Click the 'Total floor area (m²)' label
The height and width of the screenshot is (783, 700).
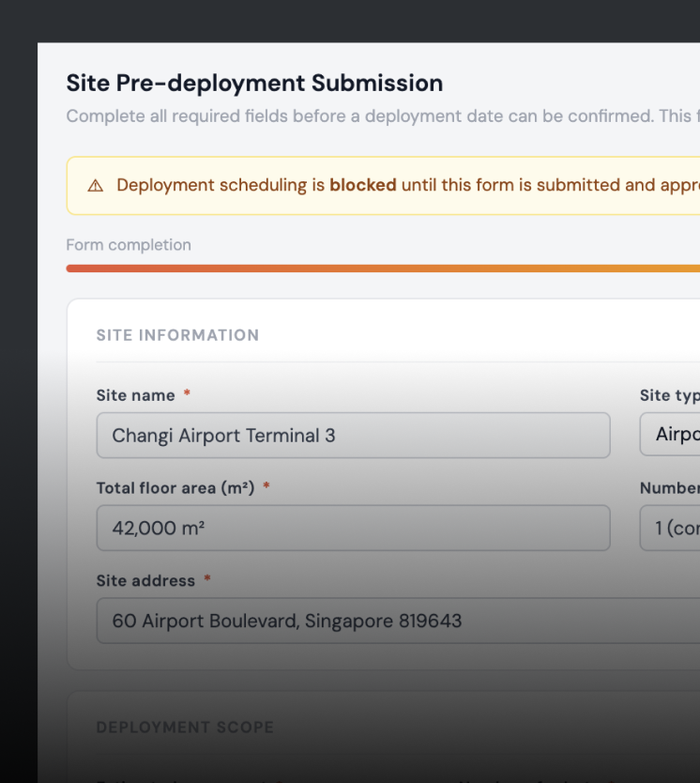175,488
